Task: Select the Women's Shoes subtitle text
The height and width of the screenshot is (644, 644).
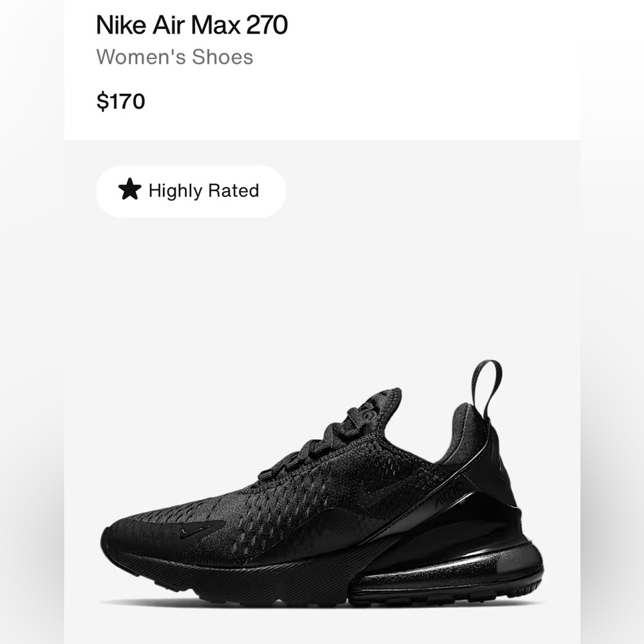Action: point(174,57)
